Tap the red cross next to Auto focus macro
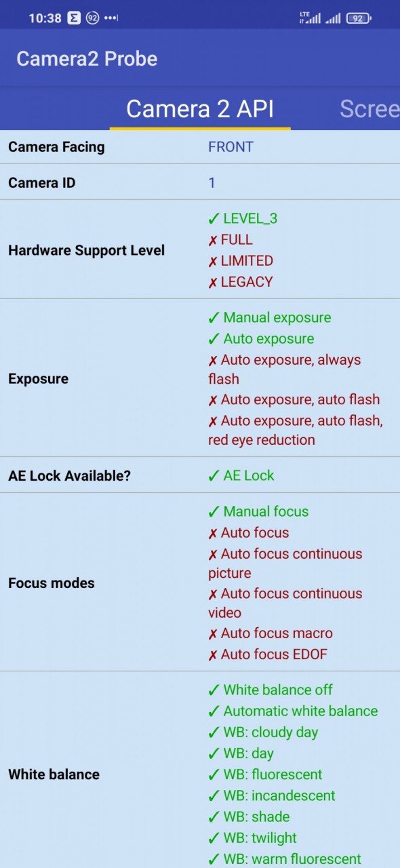 pyautogui.click(x=213, y=634)
